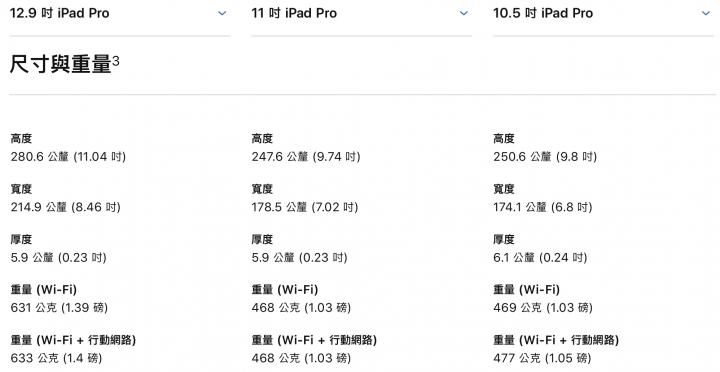Viewport: 720px width, 372px height.
Task: Select the value 214.9 公釐 (8.46 吋)
Action: tap(66, 207)
